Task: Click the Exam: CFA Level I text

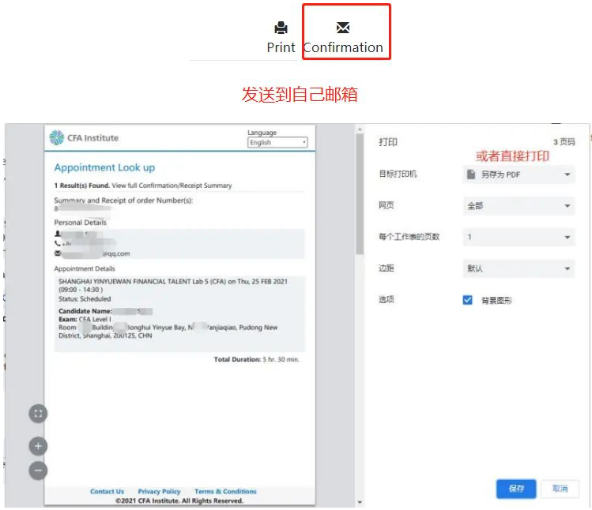Action: tap(85, 319)
